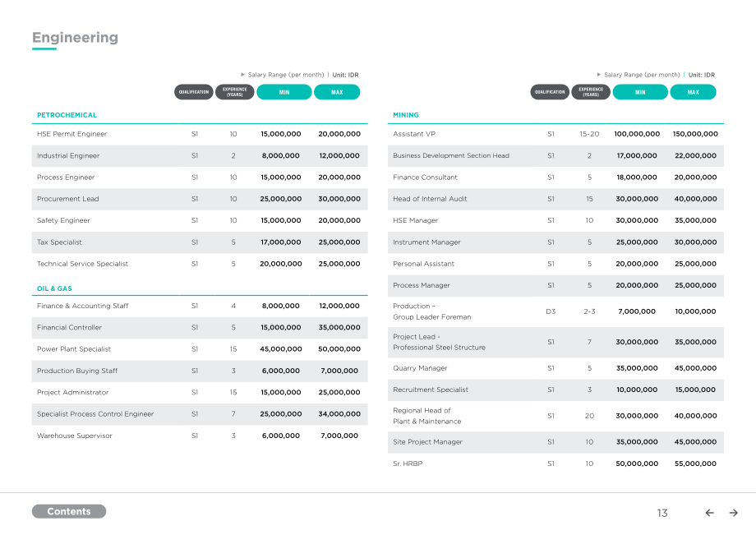Click the Sr. HRBP row
This screenshot has height=535, width=756.
coord(555,464)
